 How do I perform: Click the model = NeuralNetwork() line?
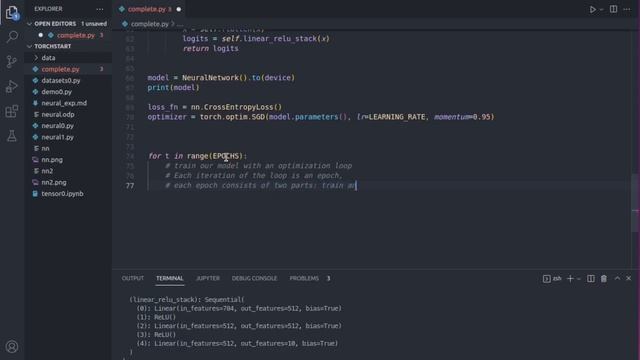click(x=221, y=78)
